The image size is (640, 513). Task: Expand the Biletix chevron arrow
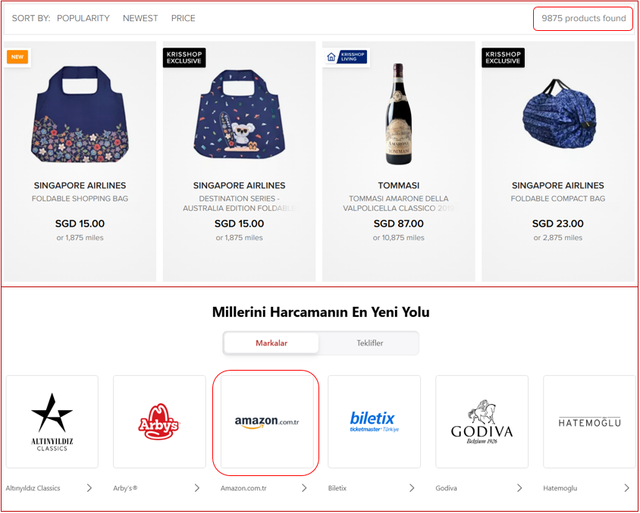click(x=412, y=488)
